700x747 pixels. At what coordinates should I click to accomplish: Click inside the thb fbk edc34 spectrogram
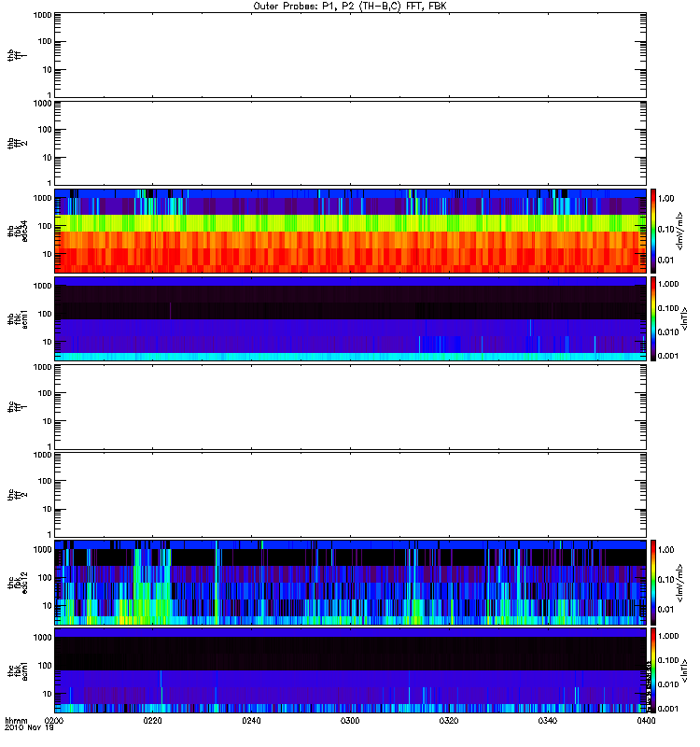click(351, 231)
